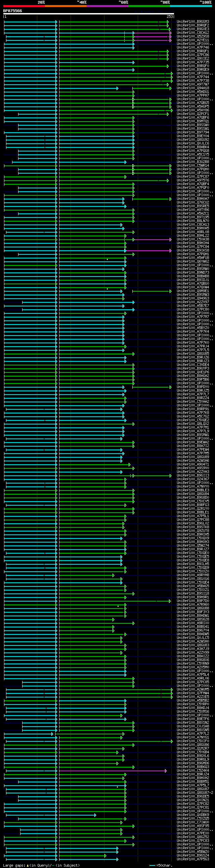Select the UniRef100_B9SRE5 entry
The image size is (215, 868).
[x=193, y=206]
